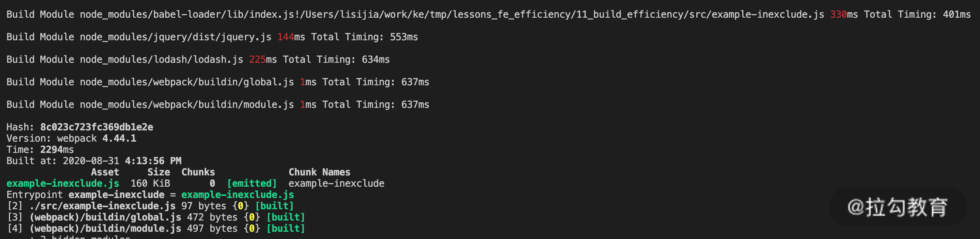Click the 拉勾教育 watermark badge
The width and height of the screenshot is (980, 239).
coord(897,207)
